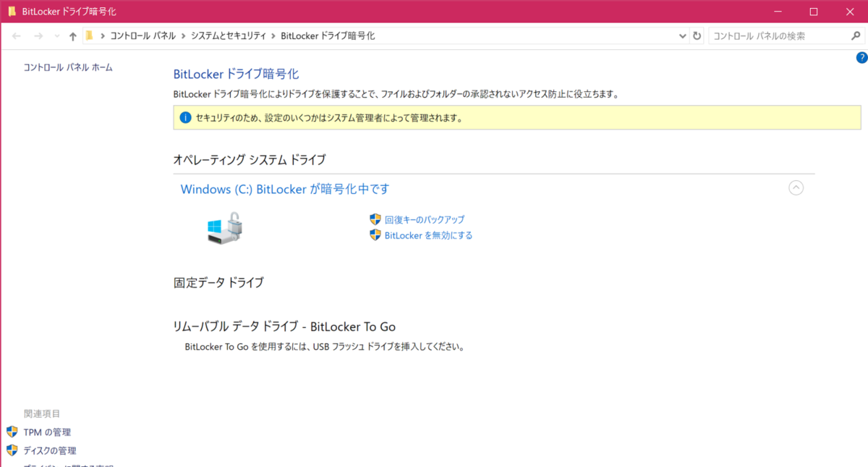Click shield icon beside ディスクの管理
Screen dimensions: 868x467
click(12, 450)
